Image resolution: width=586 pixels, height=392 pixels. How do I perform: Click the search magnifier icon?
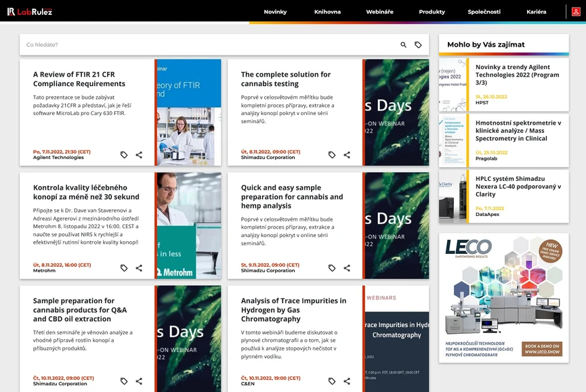point(403,45)
